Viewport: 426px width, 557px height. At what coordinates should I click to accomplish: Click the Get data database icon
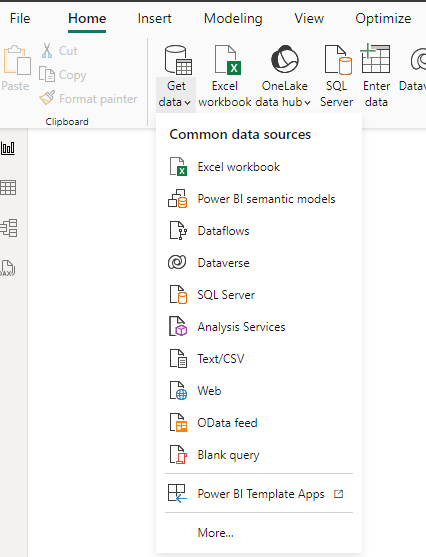[x=178, y=60]
